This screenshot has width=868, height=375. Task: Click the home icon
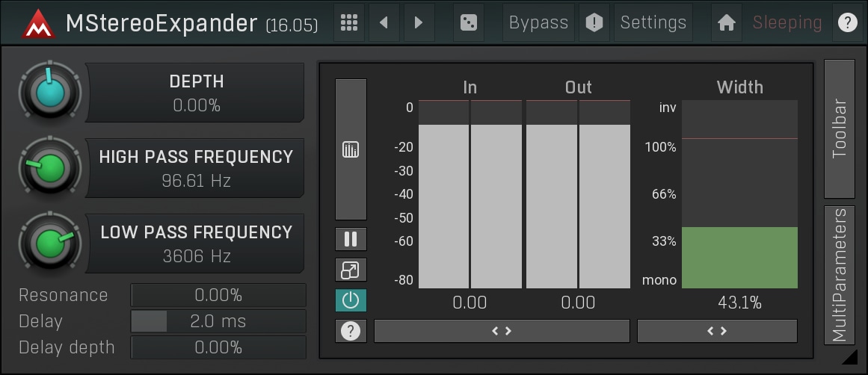tap(725, 22)
